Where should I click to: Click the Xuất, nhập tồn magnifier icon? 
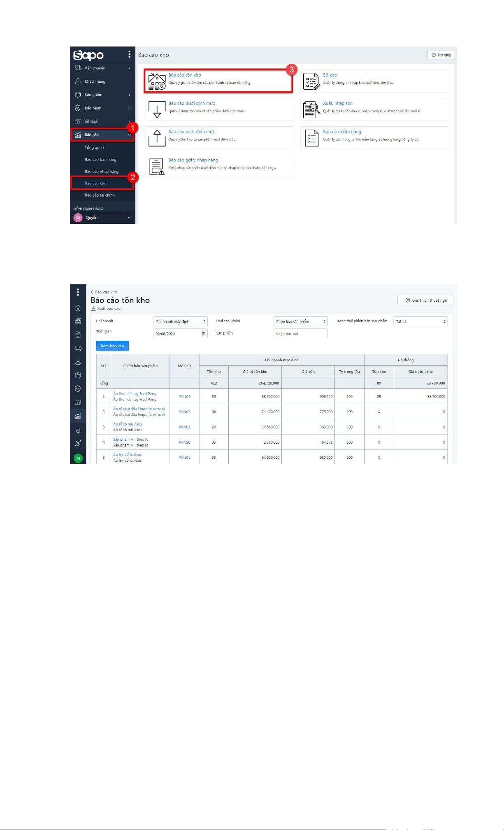tap(311, 109)
